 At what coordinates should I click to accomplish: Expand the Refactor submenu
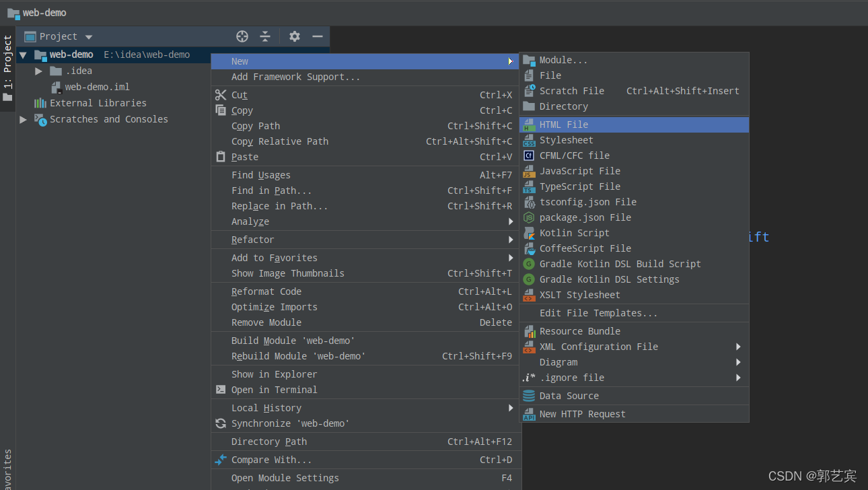point(511,240)
